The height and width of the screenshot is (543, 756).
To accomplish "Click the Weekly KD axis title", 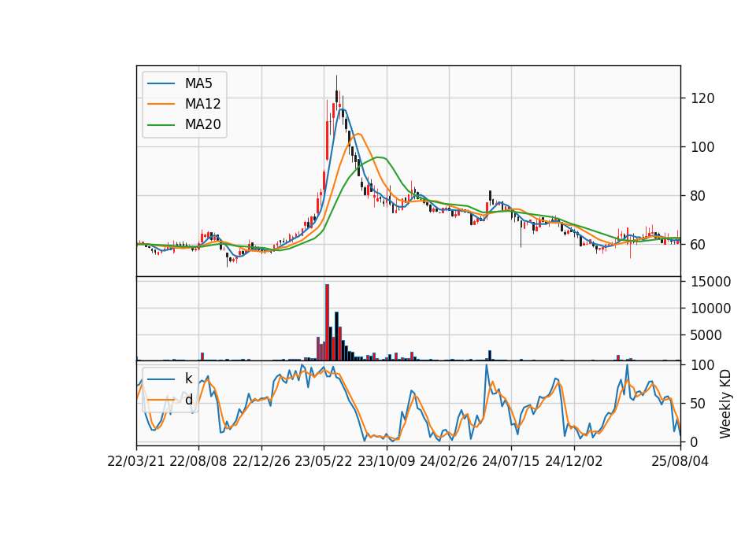I will point(725,404).
